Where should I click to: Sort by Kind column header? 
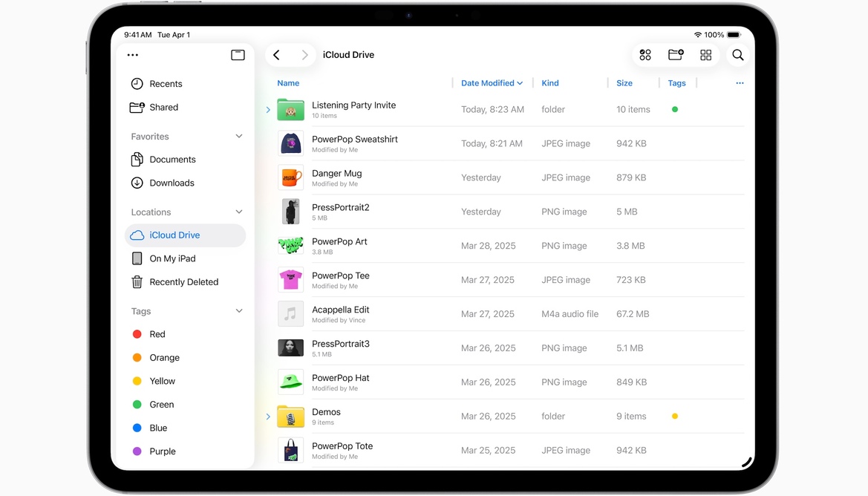click(x=549, y=83)
